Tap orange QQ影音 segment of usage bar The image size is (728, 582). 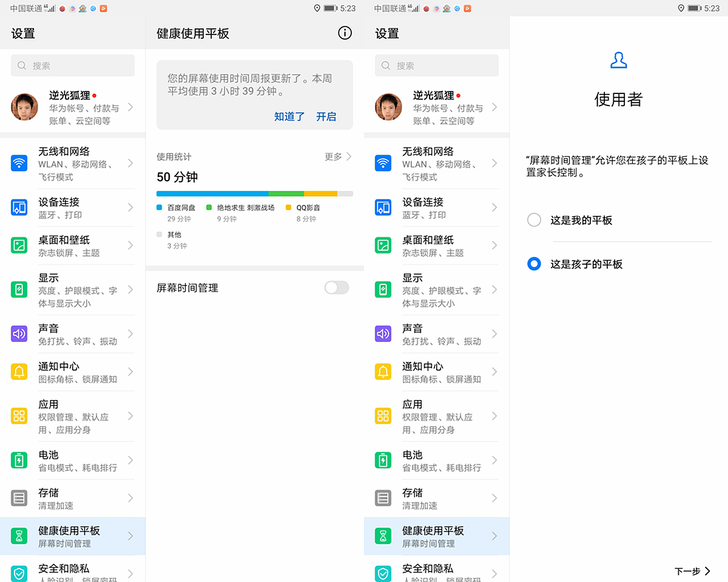(320, 193)
